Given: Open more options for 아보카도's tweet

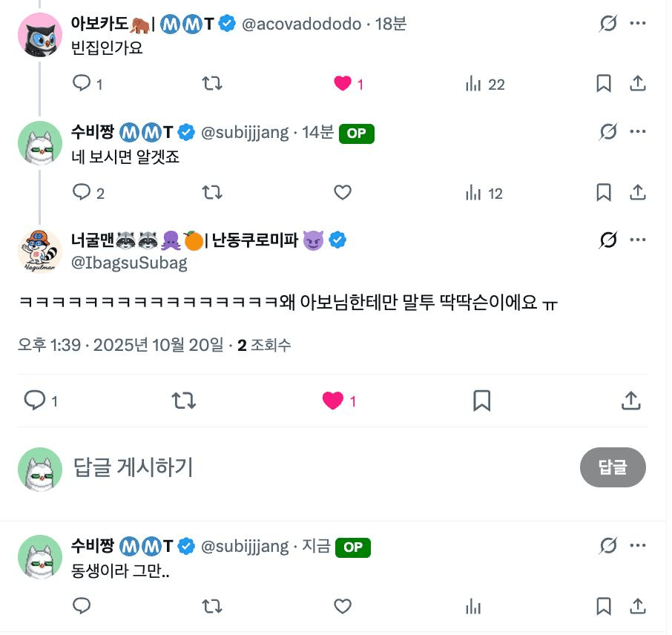Looking at the screenshot, I should pyautogui.click(x=638, y=24).
